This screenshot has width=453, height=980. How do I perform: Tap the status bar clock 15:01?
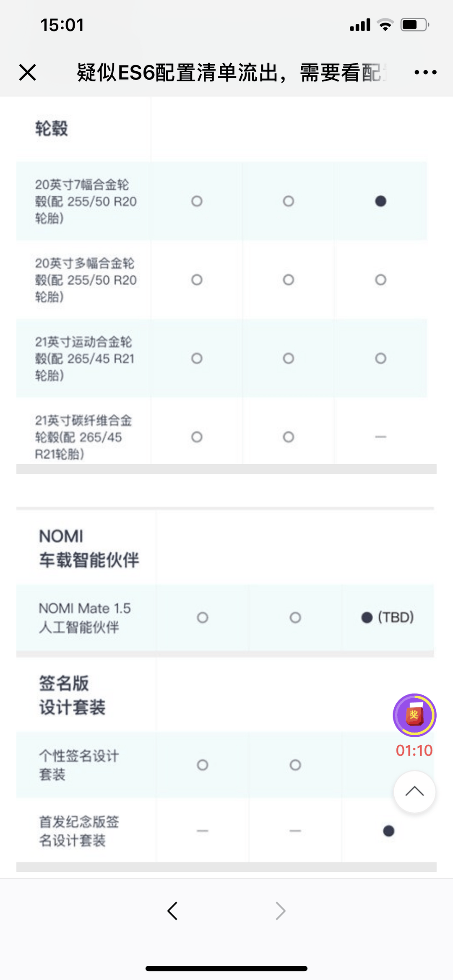coord(62,25)
